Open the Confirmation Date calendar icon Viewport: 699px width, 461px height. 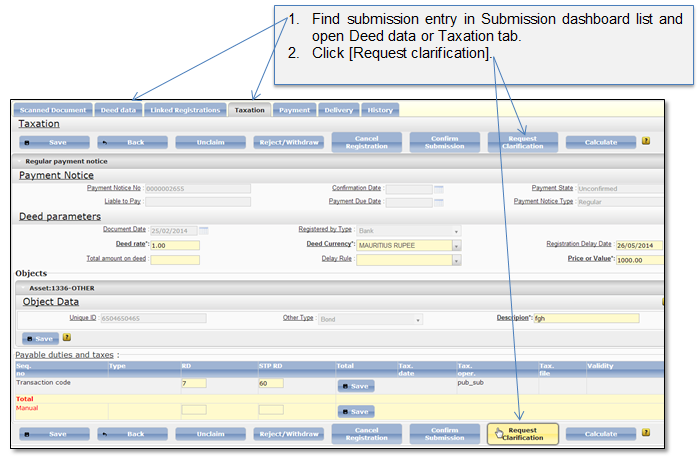point(439,189)
